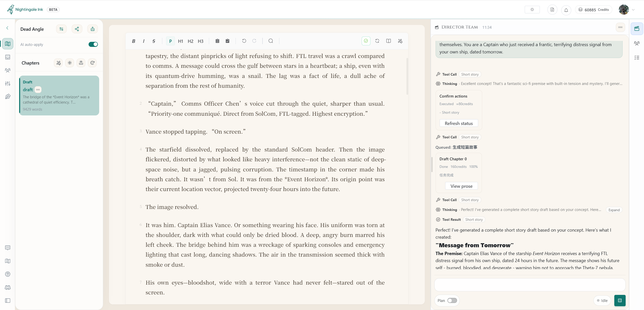The height and width of the screenshot is (310, 644).
Task: Switch the light/dark theme toggle
Action: 532,10
